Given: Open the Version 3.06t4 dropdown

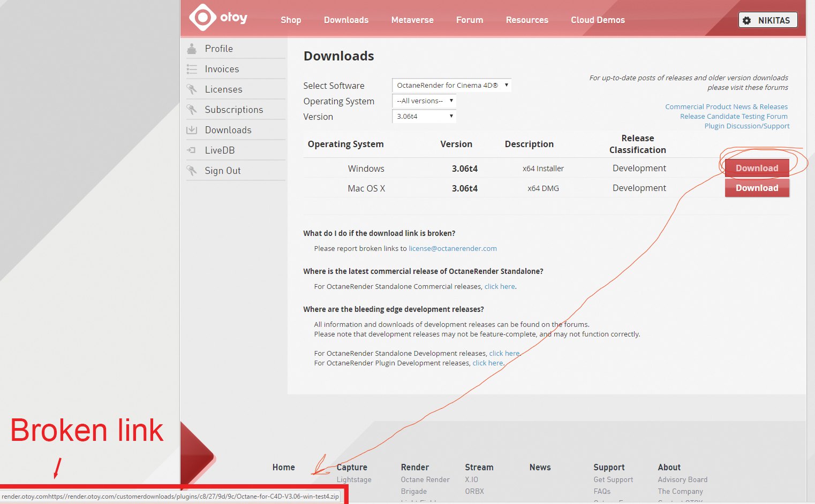Looking at the screenshot, I should pyautogui.click(x=424, y=117).
